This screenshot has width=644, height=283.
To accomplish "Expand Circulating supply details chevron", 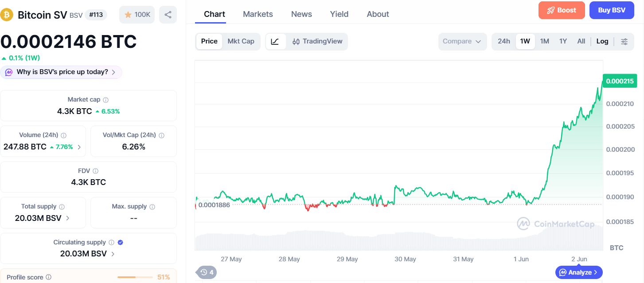I will point(113,254).
